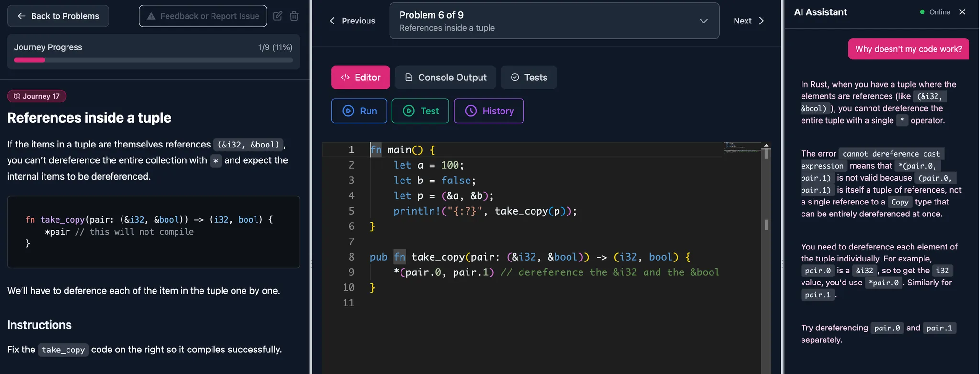Screen dimensions: 980x374
Task: Click the 'take_copy(p)' call on line 5
Action: [x=533, y=211]
